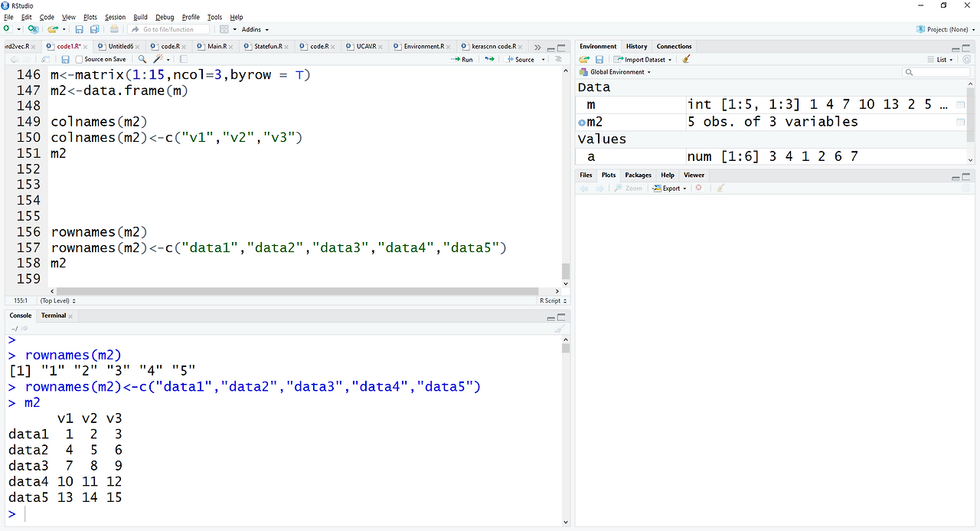Screen dimensions: 980x531
Task: Open the Global Environment dropdown
Action: (616, 72)
